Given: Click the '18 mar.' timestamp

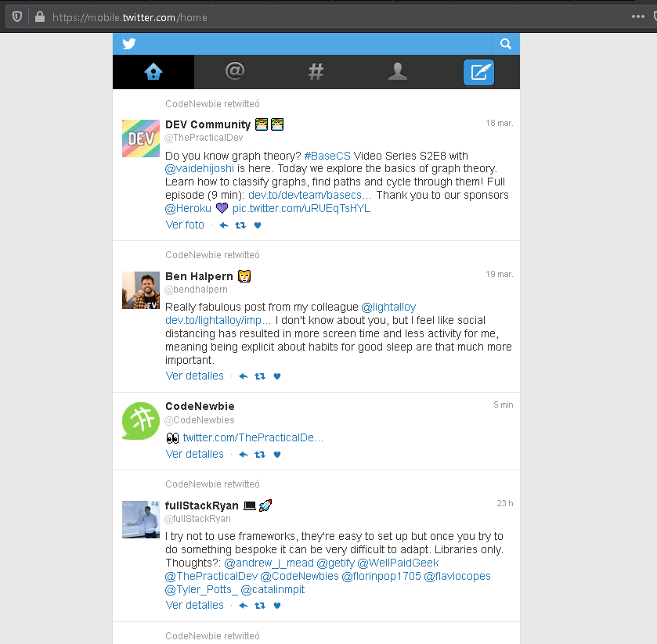Looking at the screenshot, I should (x=499, y=123).
